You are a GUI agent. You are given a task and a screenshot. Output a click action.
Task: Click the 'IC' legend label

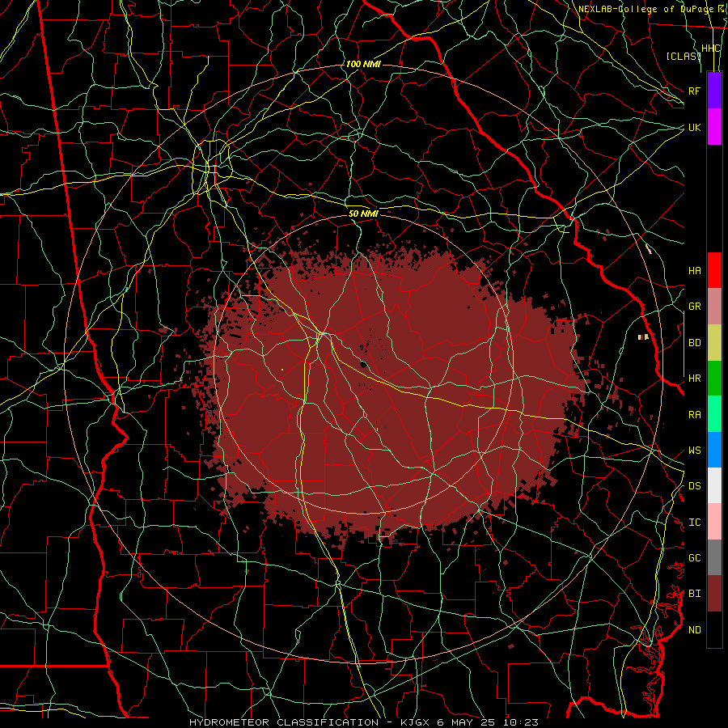click(694, 523)
